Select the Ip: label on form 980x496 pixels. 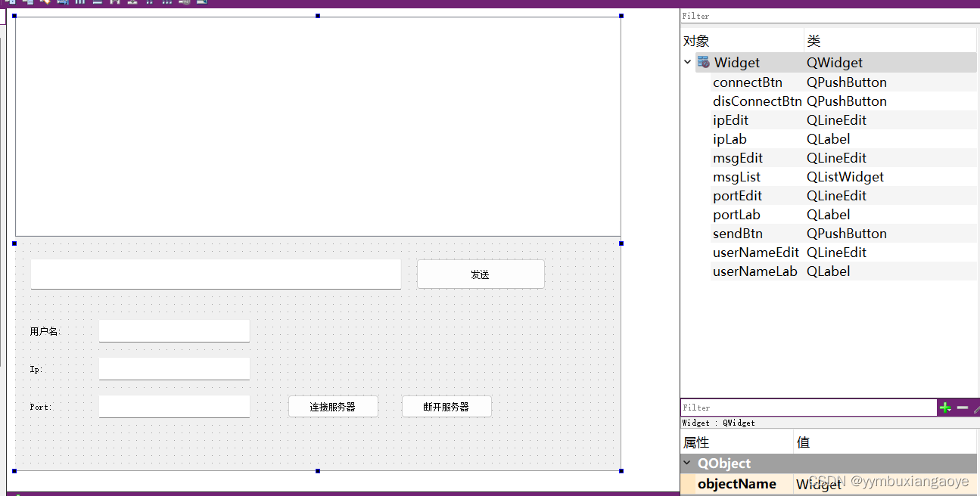(x=36, y=369)
